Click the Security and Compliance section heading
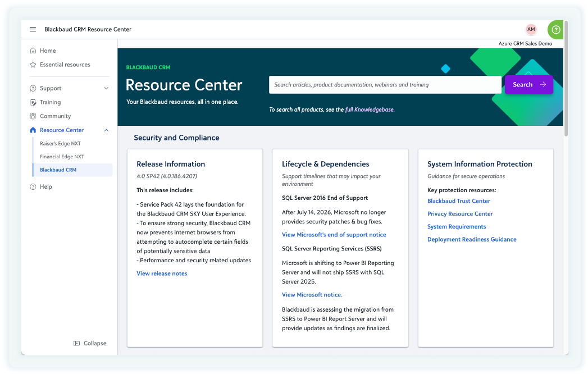Image resolution: width=588 pixels, height=374 pixels. click(177, 138)
